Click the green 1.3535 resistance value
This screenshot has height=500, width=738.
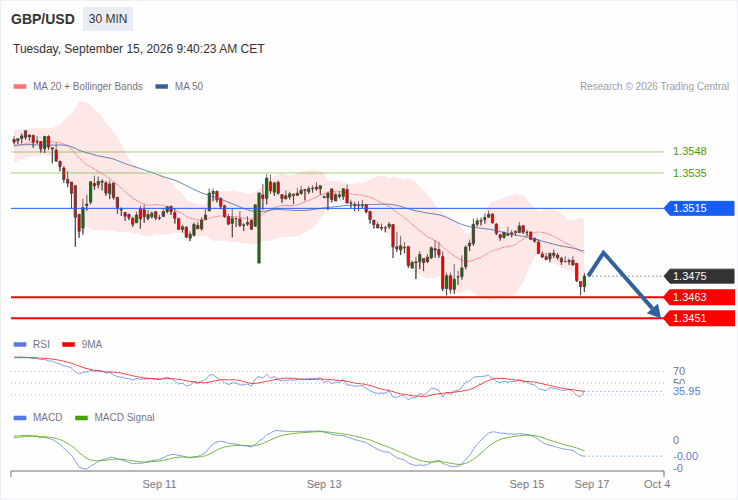coord(690,173)
